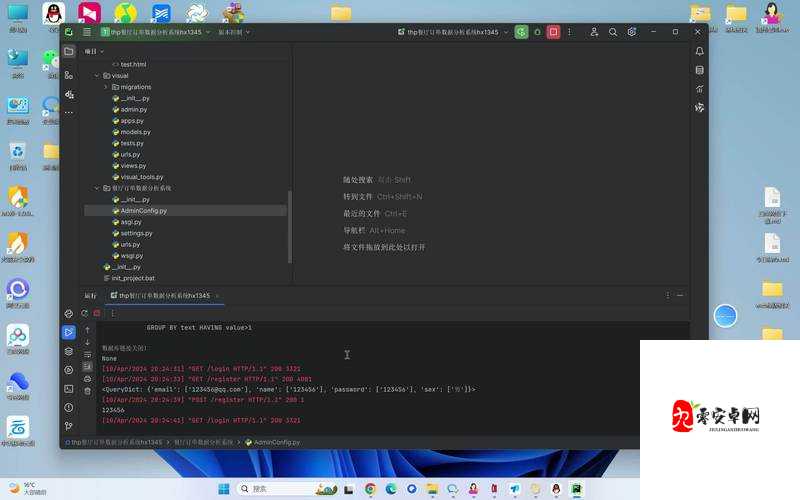Select apps.py in project tree

tap(132, 121)
